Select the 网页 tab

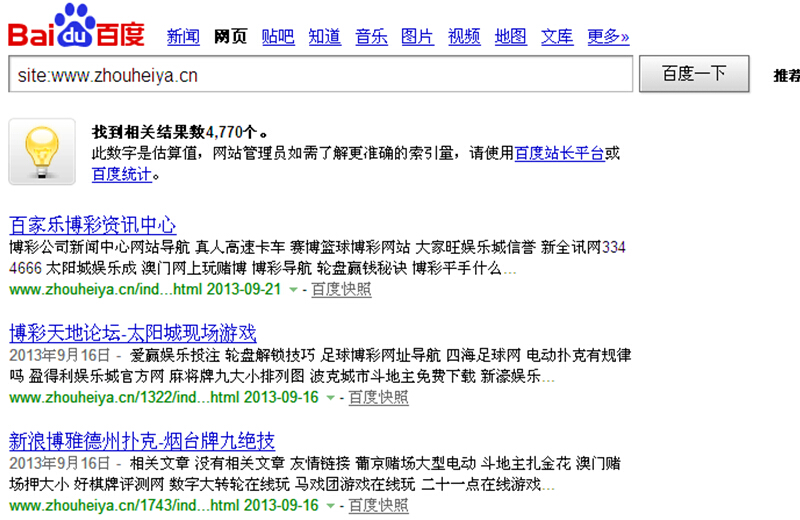(231, 37)
